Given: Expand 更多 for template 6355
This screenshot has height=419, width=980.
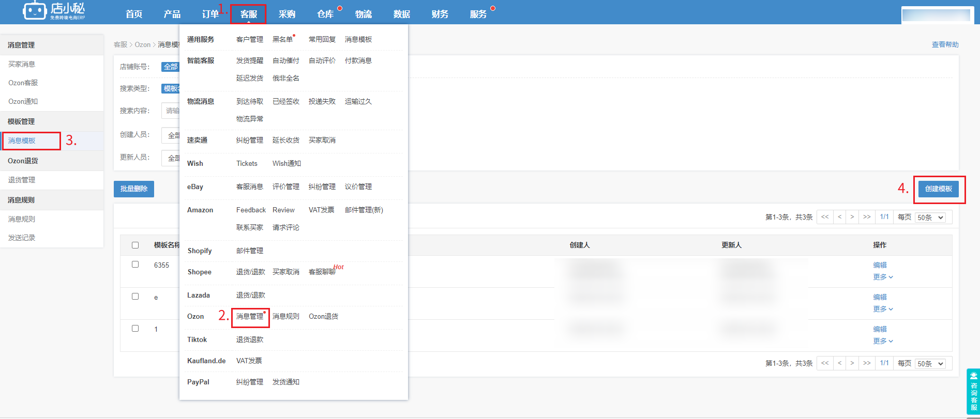Looking at the screenshot, I should pos(883,277).
